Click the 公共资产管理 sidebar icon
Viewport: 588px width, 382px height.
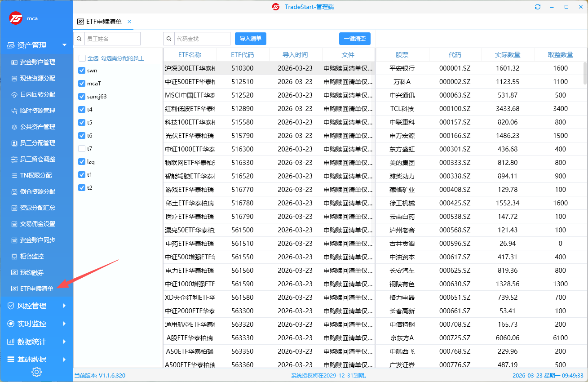click(x=14, y=127)
